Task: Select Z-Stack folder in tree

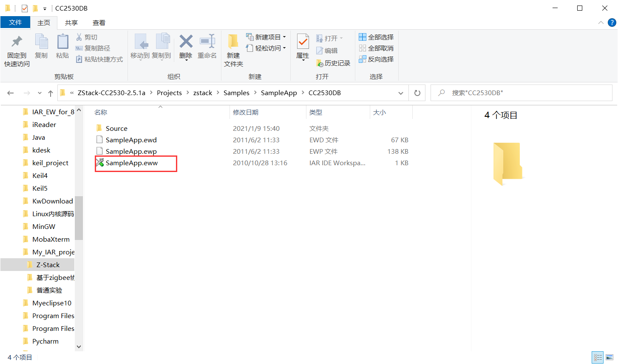Action: point(48,265)
